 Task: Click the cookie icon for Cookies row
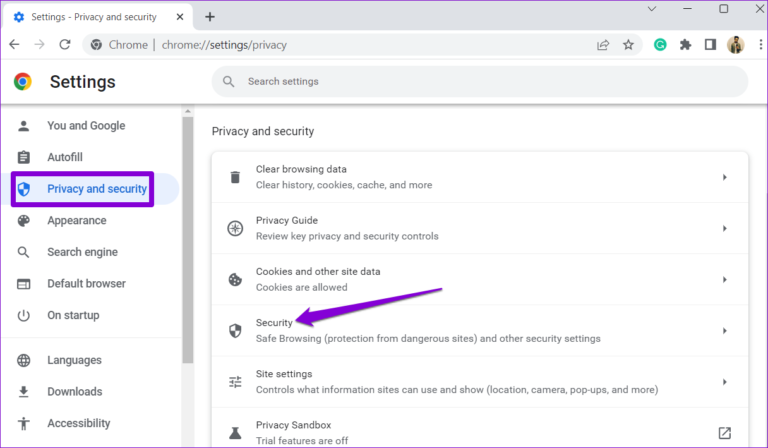tap(235, 280)
